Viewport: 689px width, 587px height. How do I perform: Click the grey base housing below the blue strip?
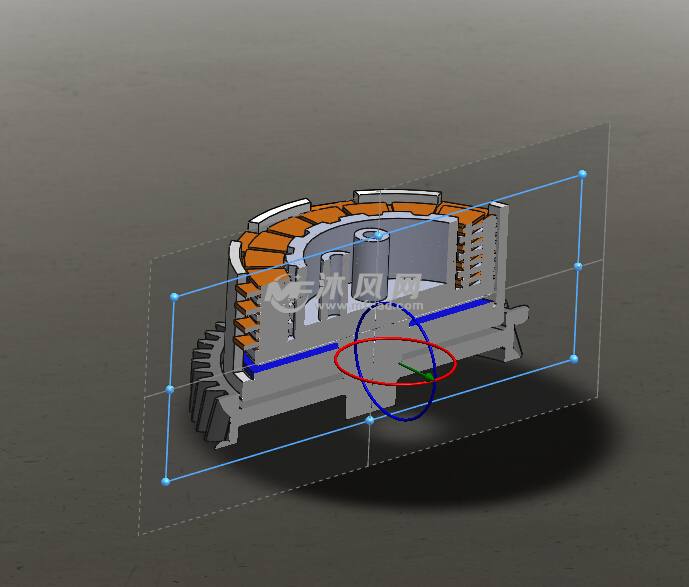pyautogui.click(x=300, y=400)
